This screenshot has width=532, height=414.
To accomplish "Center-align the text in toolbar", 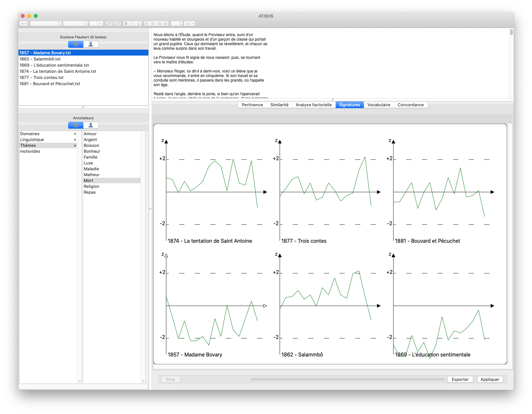I will pyautogui.click(x=153, y=24).
